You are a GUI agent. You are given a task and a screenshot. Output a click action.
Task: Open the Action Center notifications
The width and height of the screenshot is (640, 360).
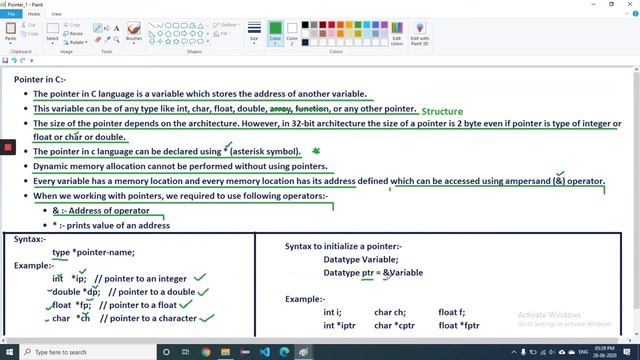(627, 352)
